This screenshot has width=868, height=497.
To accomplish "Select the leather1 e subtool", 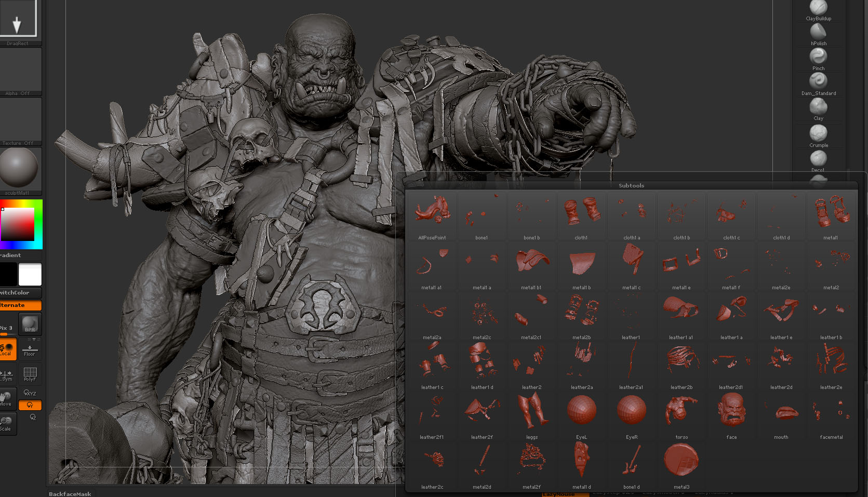I will 781,316.
